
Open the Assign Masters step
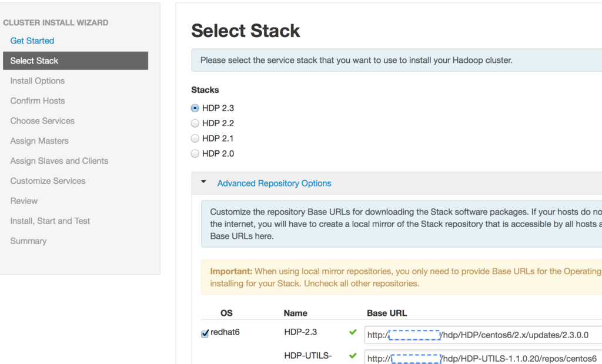pyautogui.click(x=39, y=140)
